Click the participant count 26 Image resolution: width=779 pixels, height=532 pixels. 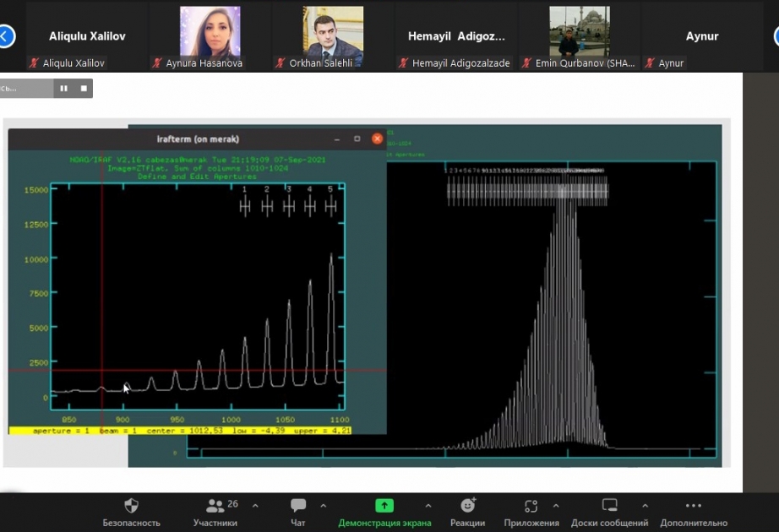click(232, 503)
